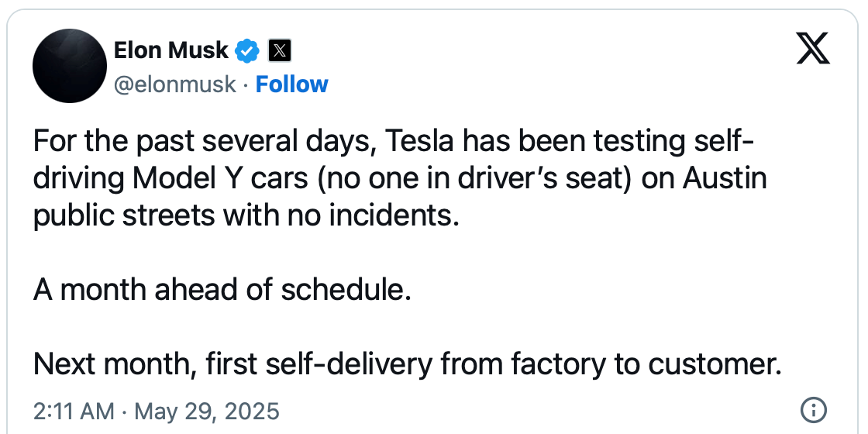This screenshot has width=868, height=434.
Task: Click the small X affiliation badge by name
Action: pos(279,51)
